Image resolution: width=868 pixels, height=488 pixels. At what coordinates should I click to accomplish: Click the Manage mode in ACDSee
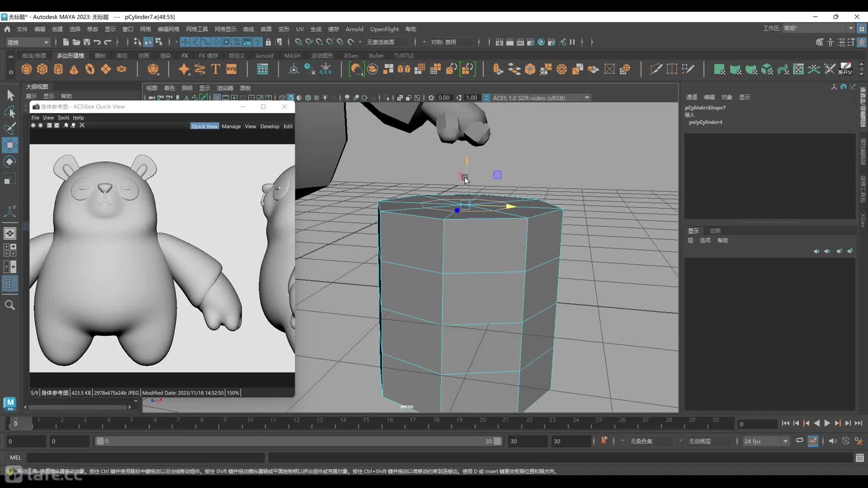point(231,127)
